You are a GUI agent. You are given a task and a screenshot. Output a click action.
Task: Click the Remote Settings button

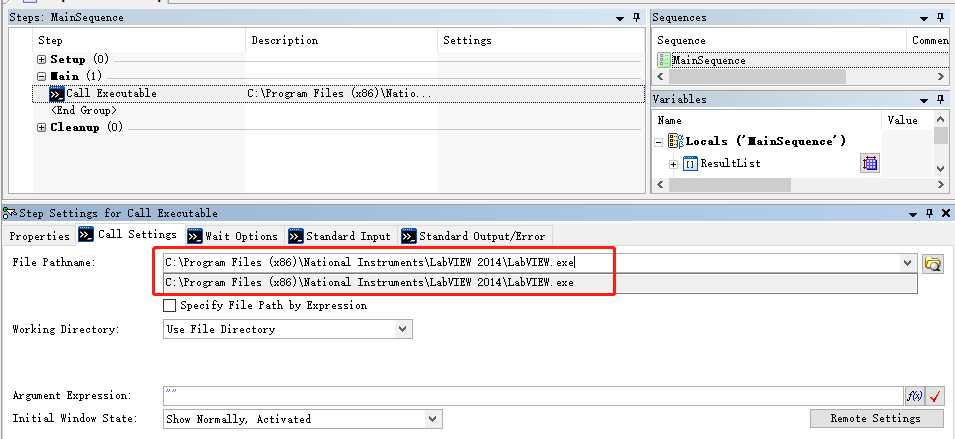tap(875, 418)
